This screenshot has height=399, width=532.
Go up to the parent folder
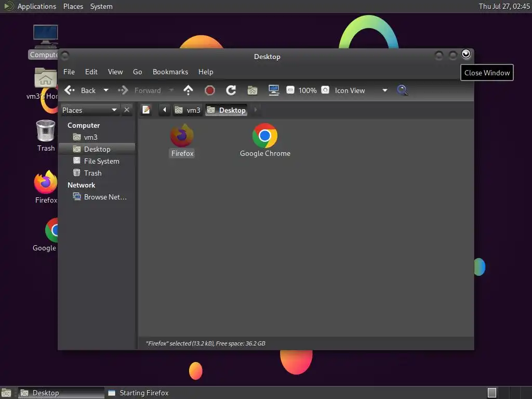(188, 90)
